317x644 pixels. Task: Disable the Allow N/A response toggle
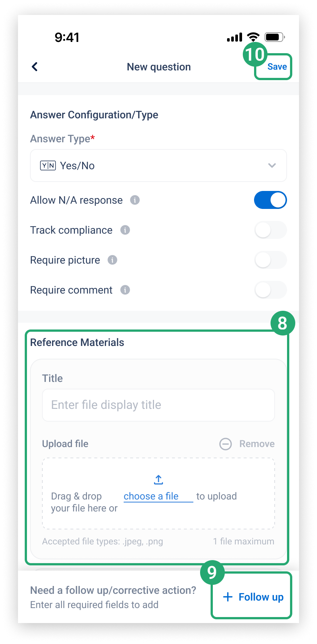pyautogui.click(x=271, y=200)
